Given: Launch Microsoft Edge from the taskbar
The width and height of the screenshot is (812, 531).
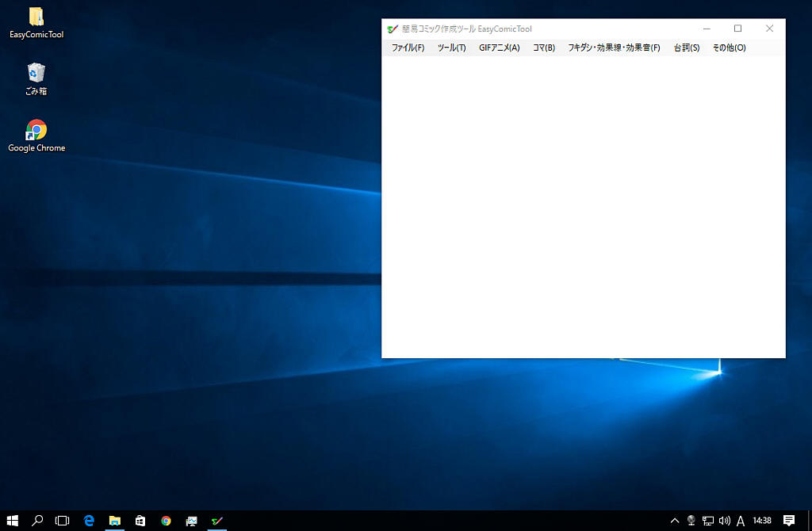Looking at the screenshot, I should click(x=89, y=521).
